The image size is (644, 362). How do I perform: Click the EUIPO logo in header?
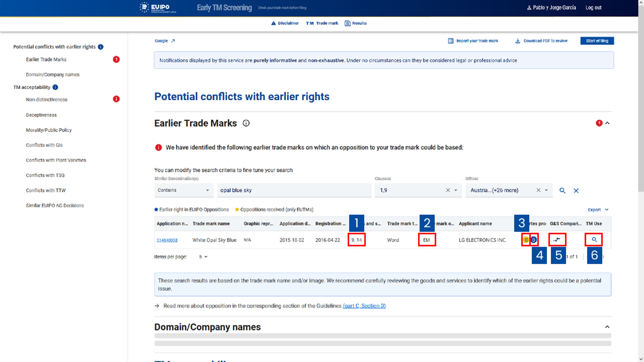tap(158, 7)
